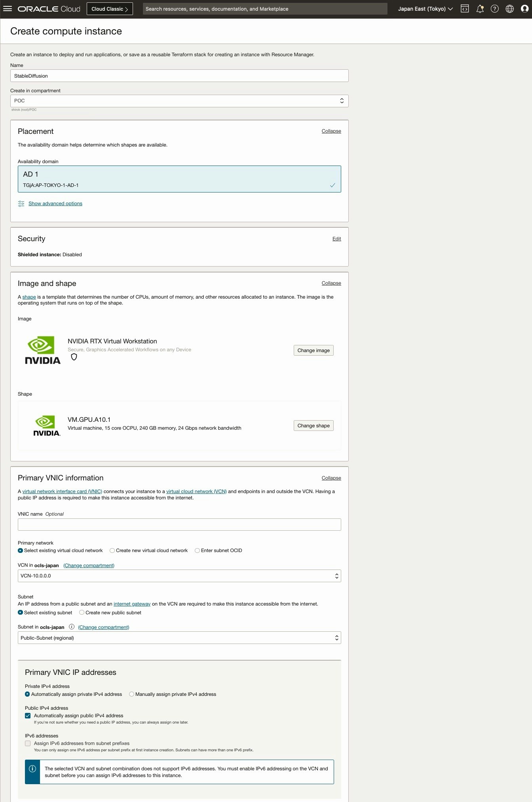This screenshot has height=802, width=532.
Task: Open the VCN-10.0.0.0 dropdown
Action: coord(179,576)
